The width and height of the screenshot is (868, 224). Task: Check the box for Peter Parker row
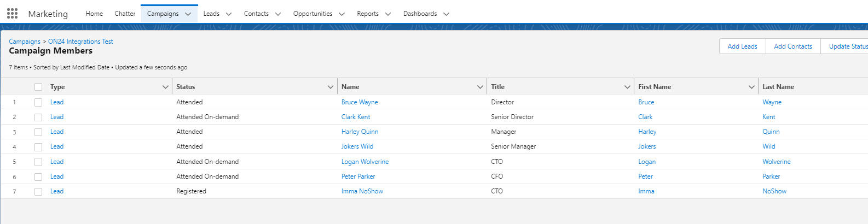[38, 176]
